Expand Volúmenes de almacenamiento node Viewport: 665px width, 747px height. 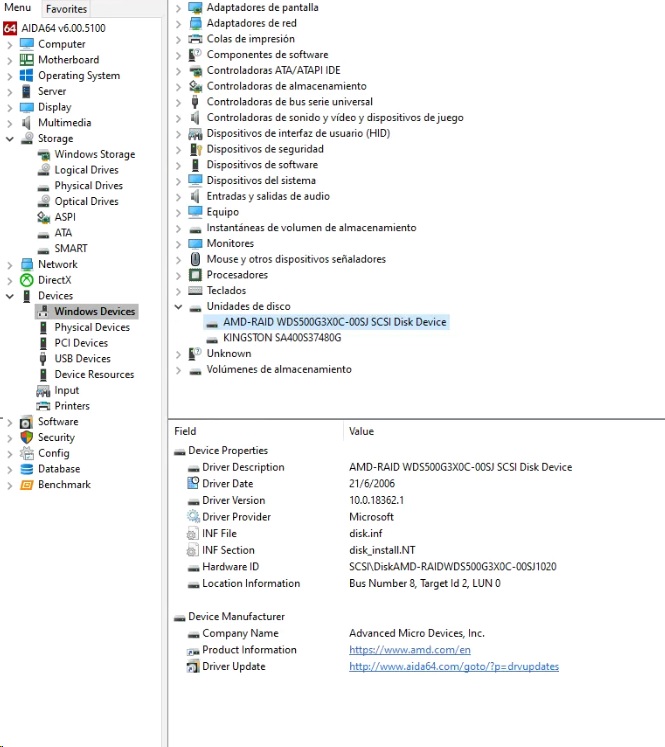pyautogui.click(x=178, y=370)
